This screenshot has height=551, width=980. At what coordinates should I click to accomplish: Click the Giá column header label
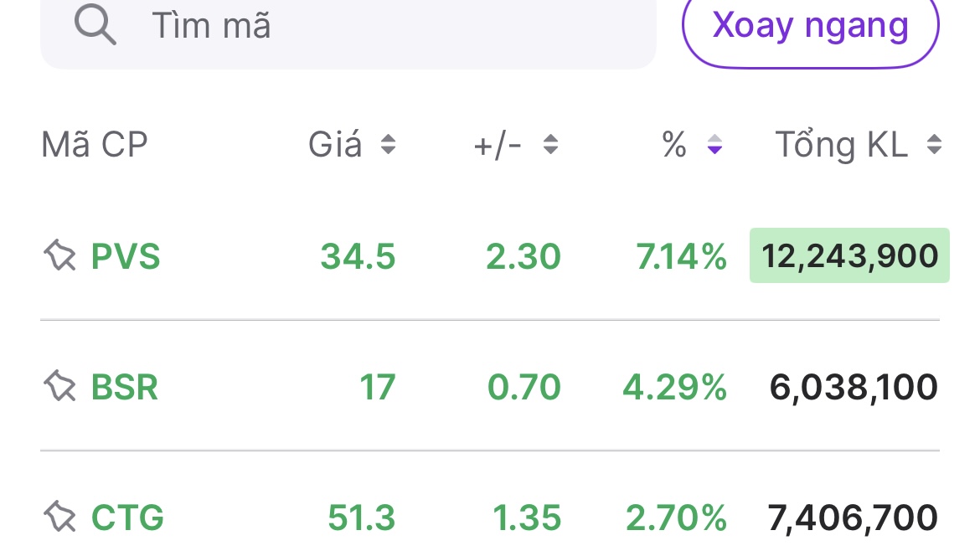335,145
